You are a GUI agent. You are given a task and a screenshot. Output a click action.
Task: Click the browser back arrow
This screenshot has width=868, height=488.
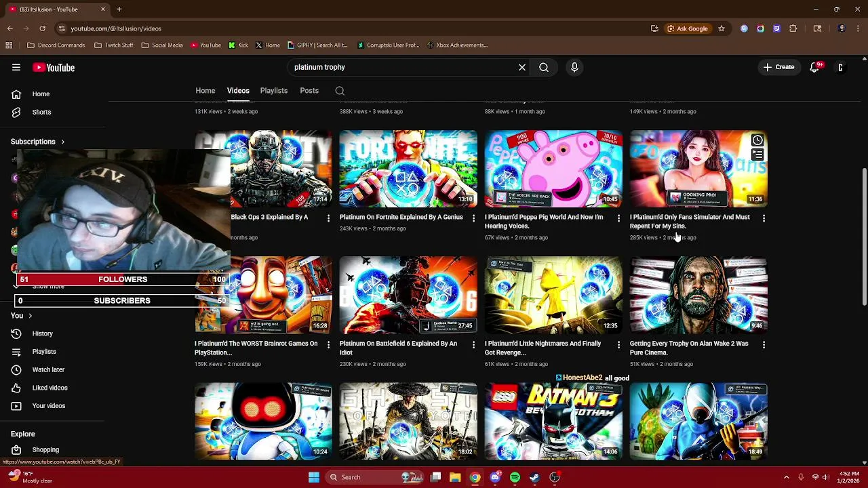10,28
